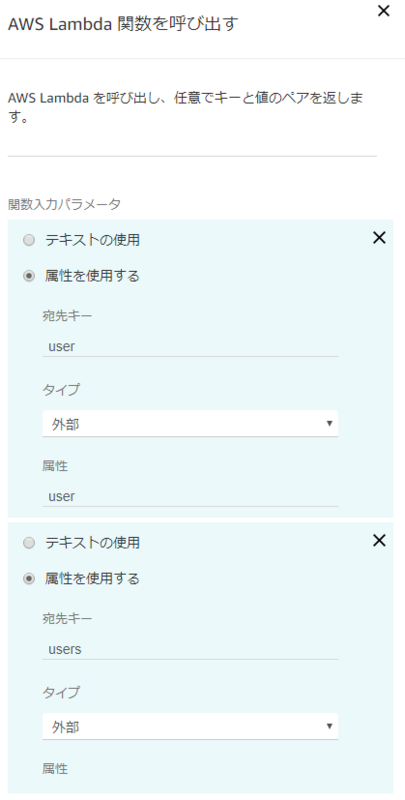The height and width of the screenshot is (800, 405).
Task: Open the タイプ dropdown in first parameter
Action: 190,423
